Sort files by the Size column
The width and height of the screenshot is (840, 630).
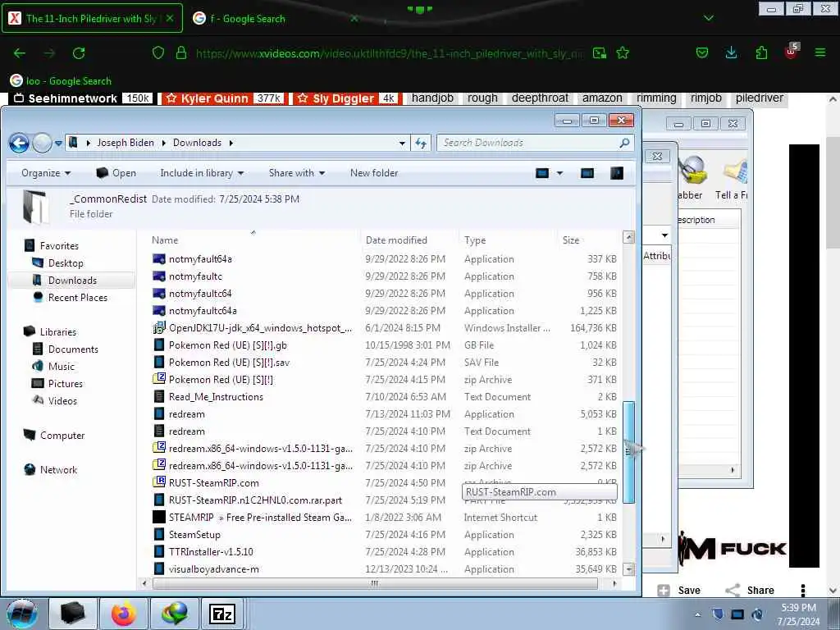pyautogui.click(x=571, y=240)
